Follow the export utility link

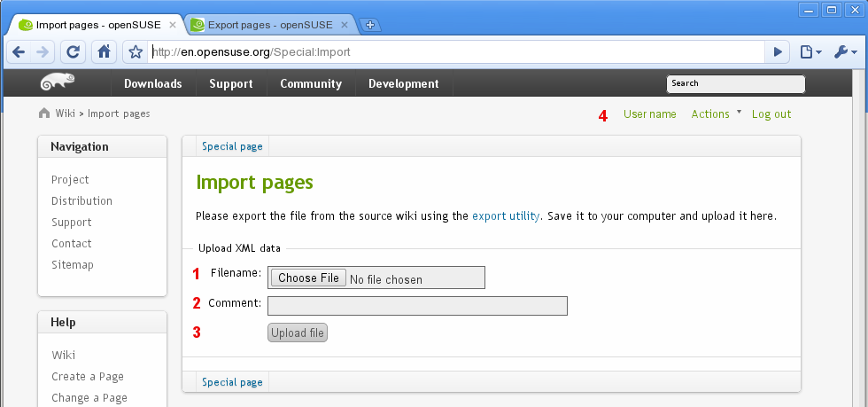[x=506, y=216]
